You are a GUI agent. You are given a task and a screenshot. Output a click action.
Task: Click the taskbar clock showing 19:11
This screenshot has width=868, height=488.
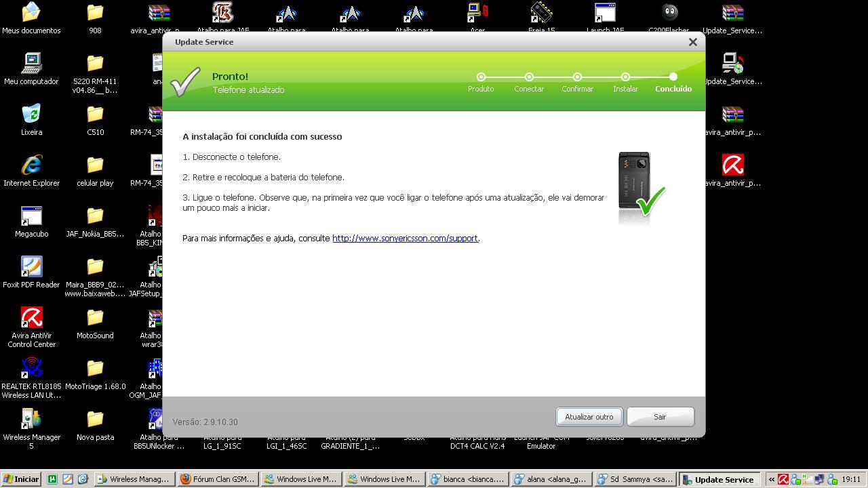(x=851, y=479)
